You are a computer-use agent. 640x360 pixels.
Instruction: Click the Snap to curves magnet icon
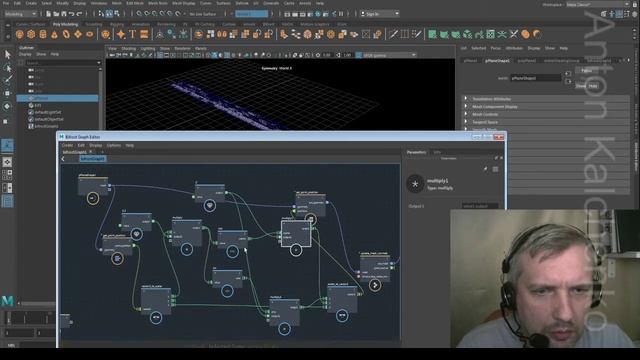pyautogui.click(x=147, y=14)
